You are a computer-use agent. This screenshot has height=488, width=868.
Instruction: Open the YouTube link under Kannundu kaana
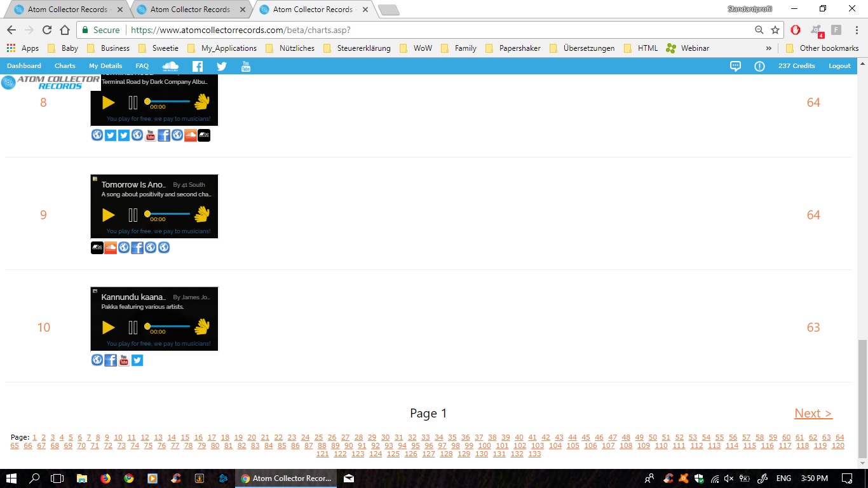tap(124, 360)
